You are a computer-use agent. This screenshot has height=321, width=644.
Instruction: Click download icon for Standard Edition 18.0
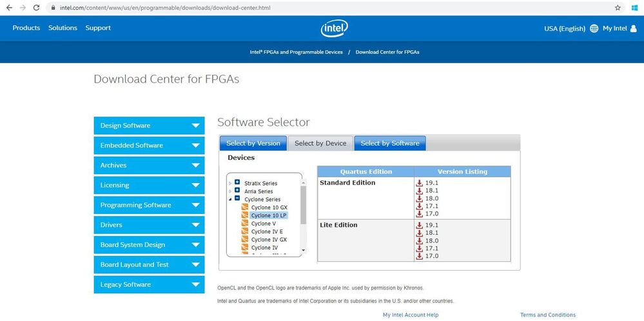click(420, 199)
